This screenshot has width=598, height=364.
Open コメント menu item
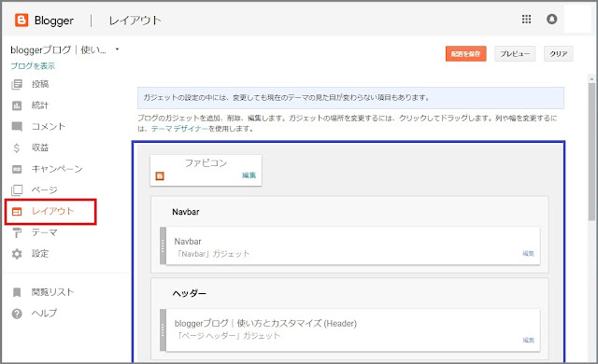(49, 127)
